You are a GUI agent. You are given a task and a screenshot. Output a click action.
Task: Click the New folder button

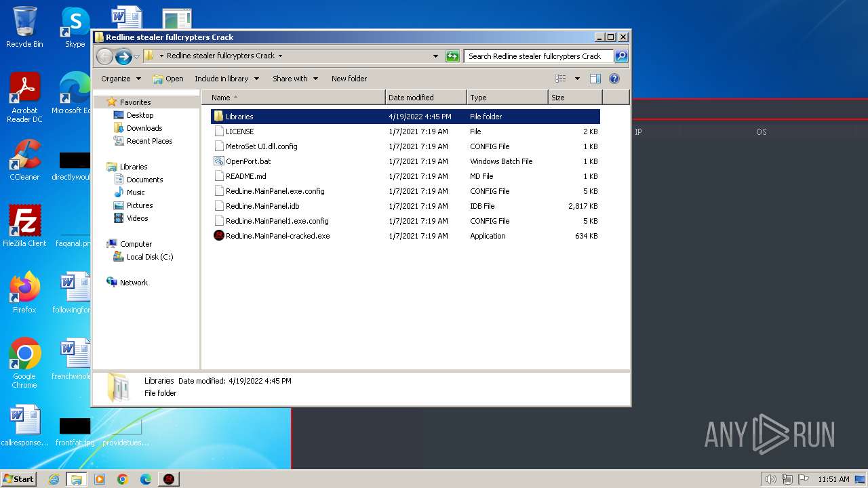tap(349, 79)
